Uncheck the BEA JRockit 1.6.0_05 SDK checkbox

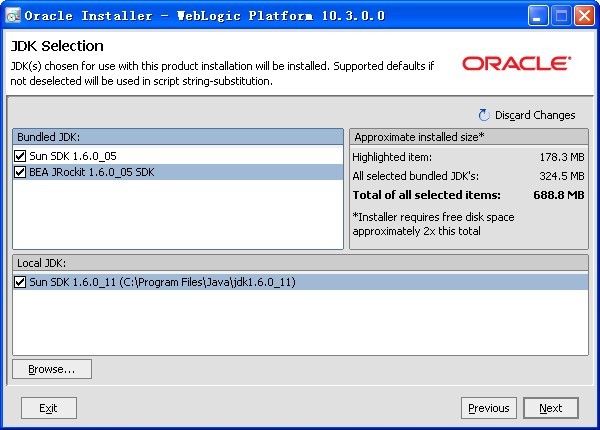(20, 172)
